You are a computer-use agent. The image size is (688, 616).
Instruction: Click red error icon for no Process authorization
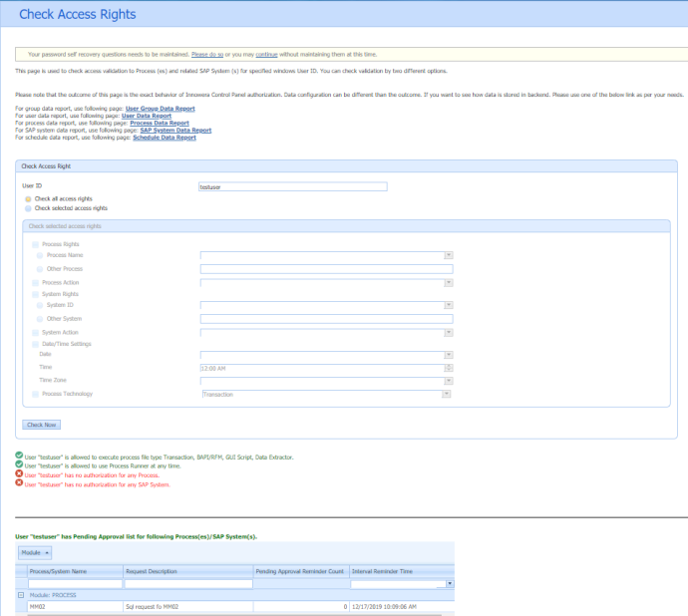coord(19,473)
